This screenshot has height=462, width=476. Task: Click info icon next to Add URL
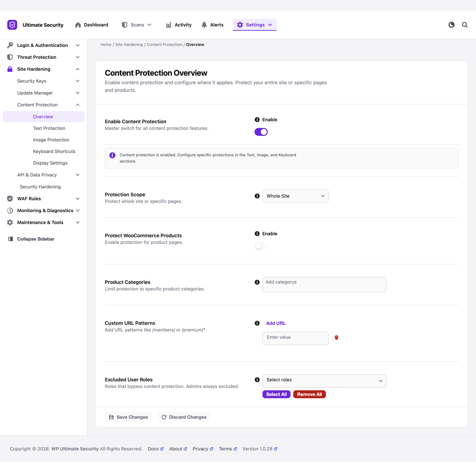coord(257,323)
